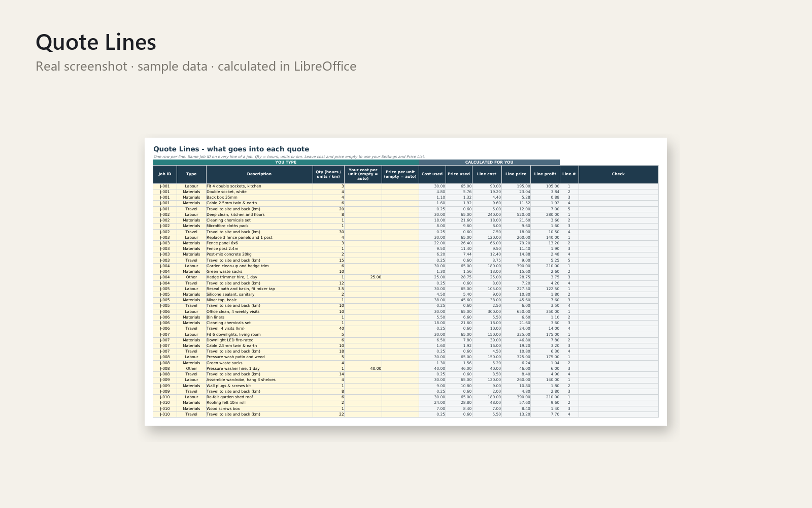
Task: Click 'Downlight LED fire-rated' cell
Action: pos(259,340)
